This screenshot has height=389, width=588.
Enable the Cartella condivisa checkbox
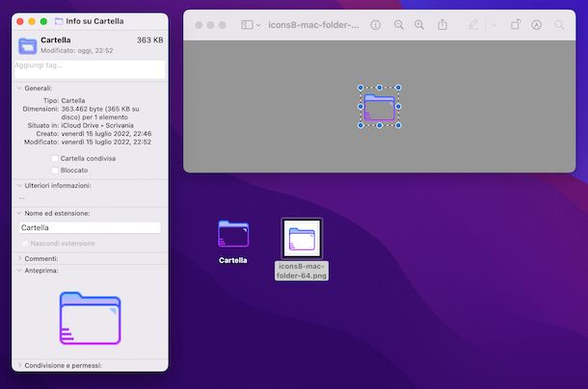(55, 159)
